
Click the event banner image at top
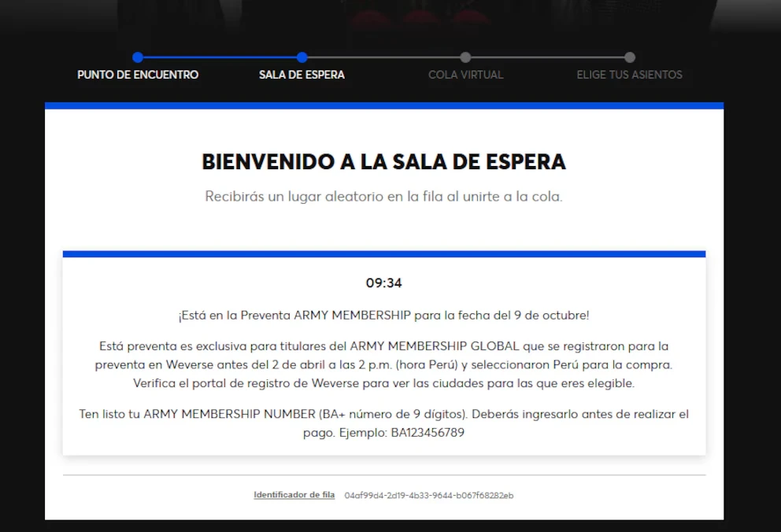pos(390,16)
